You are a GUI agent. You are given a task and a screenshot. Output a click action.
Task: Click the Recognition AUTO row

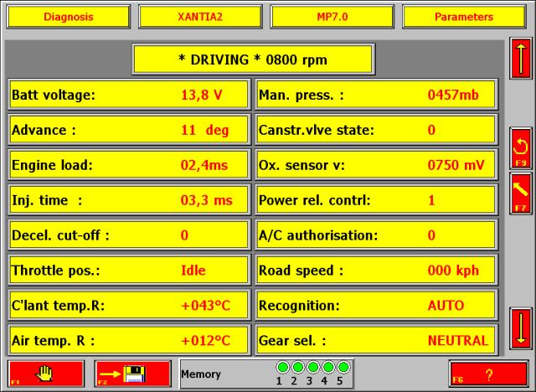coord(376,305)
